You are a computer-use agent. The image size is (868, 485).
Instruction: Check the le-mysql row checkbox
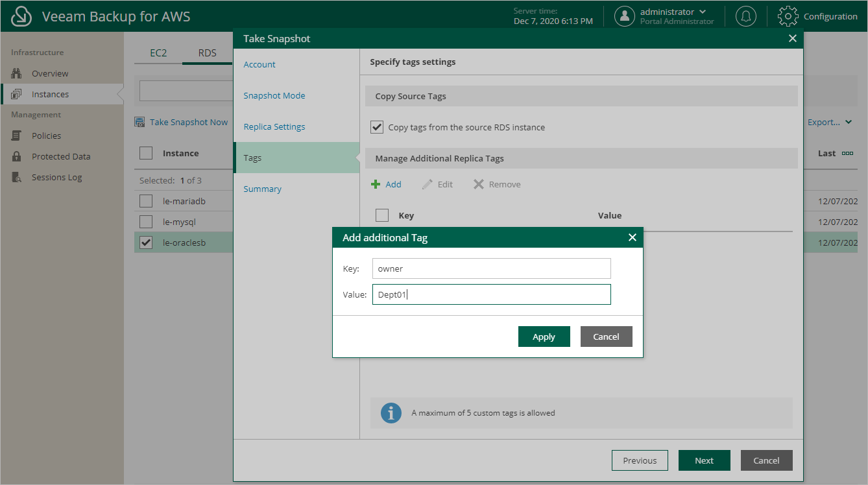pyautogui.click(x=146, y=222)
